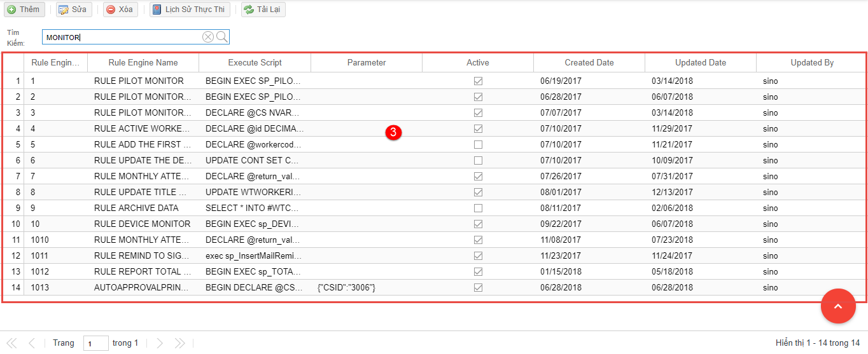The width and height of the screenshot is (868, 354).
Task: Go to the next page arrow
Action: [x=160, y=343]
